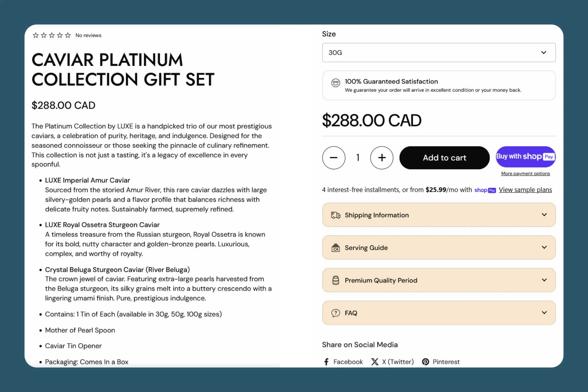
Task: Click the five-star rating row
Action: coord(52,35)
